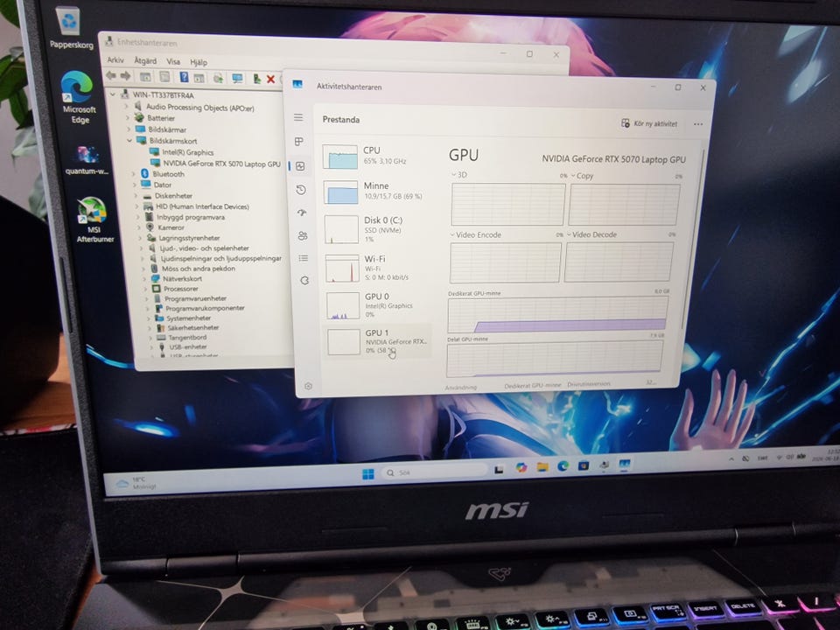Collapse the Bildskärmskort category
This screenshot has height=630, width=840.
(x=129, y=140)
